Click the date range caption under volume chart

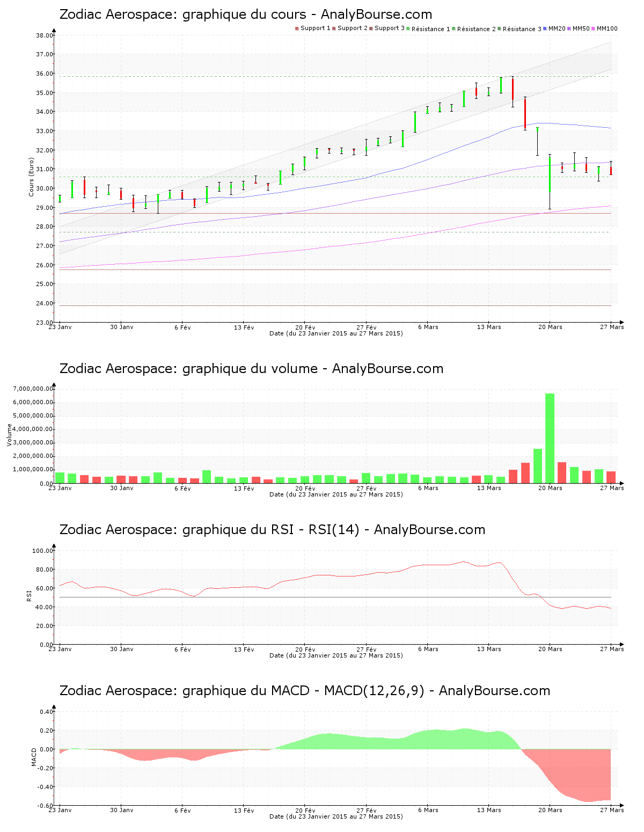(336, 494)
